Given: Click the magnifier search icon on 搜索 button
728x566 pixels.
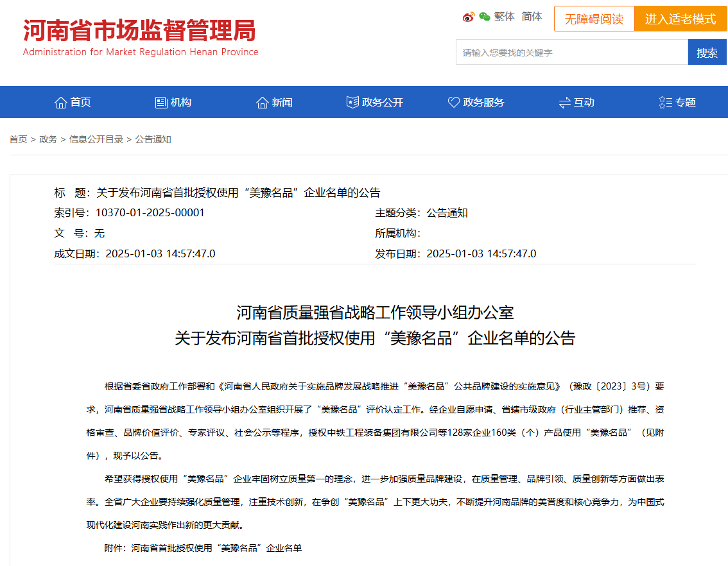Looking at the screenshot, I should pyautogui.click(x=707, y=52).
